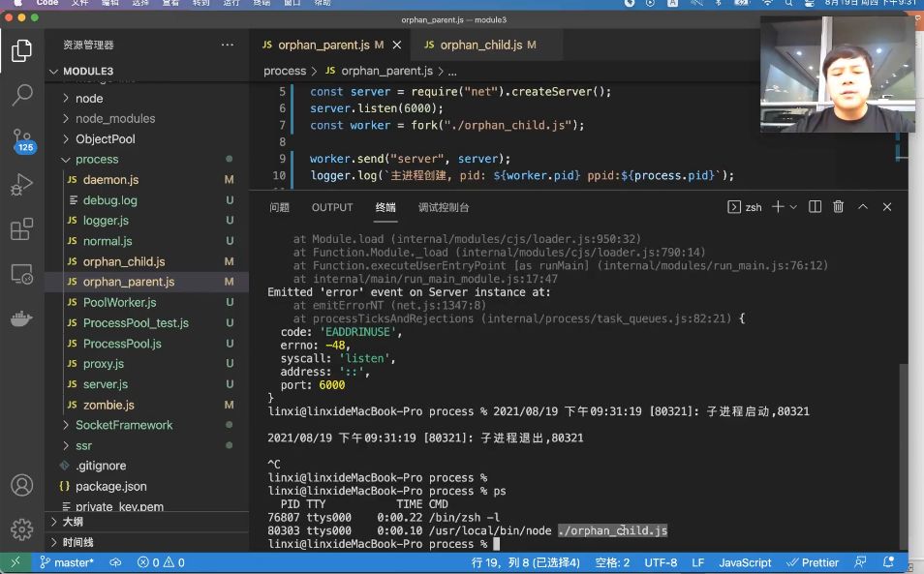Screen dimensions: 924x574
Task: Open zombie.js in the explorer
Action: point(108,405)
